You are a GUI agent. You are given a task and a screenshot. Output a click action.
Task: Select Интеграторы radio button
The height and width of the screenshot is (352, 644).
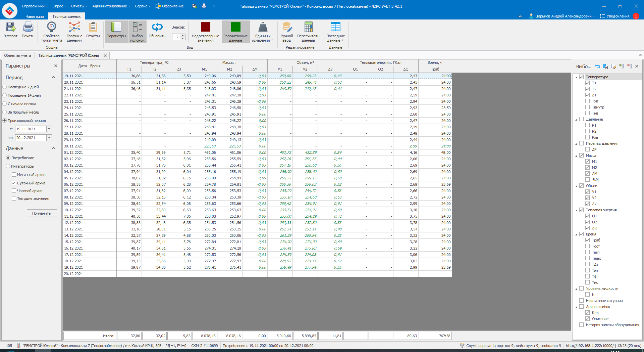tap(8, 166)
